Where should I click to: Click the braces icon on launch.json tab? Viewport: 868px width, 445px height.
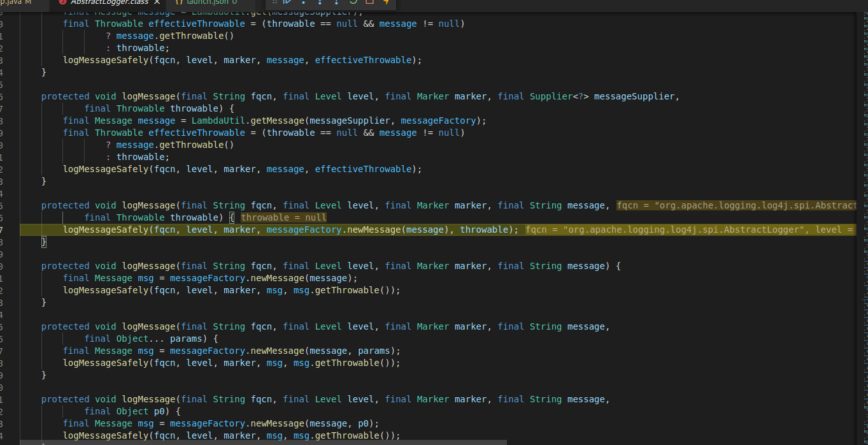point(180,3)
